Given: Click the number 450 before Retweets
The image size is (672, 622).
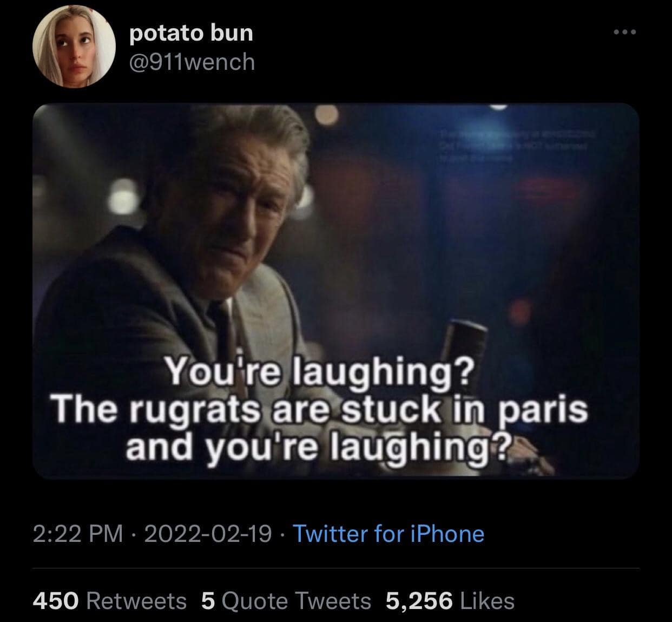Looking at the screenshot, I should tap(56, 600).
